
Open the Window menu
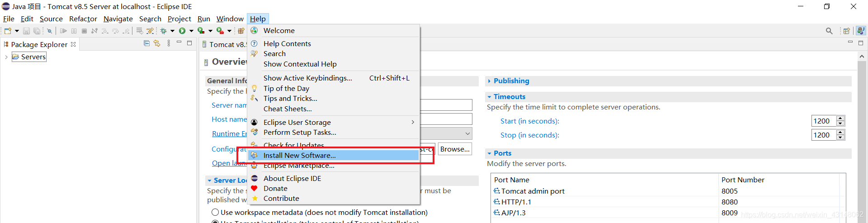(x=230, y=19)
